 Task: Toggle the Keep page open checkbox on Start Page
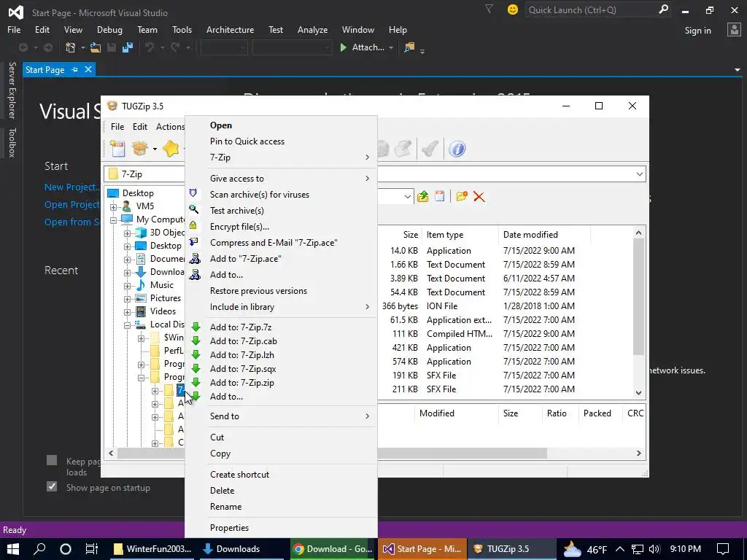point(52,460)
